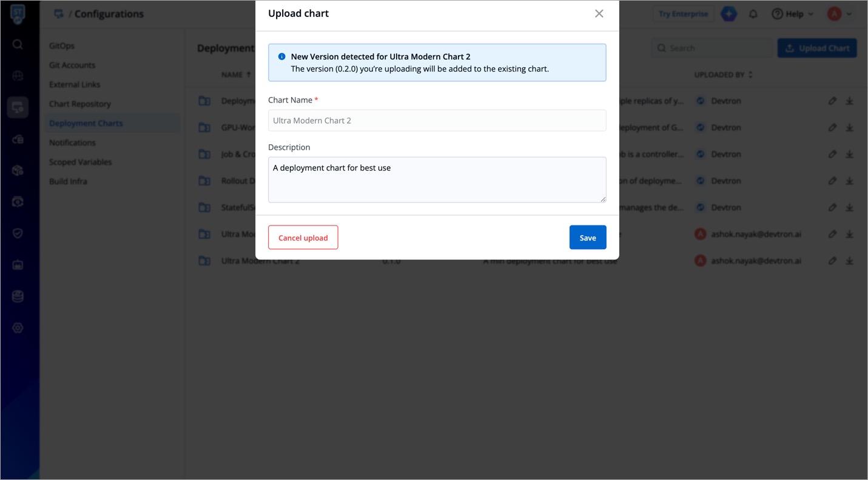The width and height of the screenshot is (868, 480).
Task: Open the notifications bell icon
Action: click(x=753, y=14)
